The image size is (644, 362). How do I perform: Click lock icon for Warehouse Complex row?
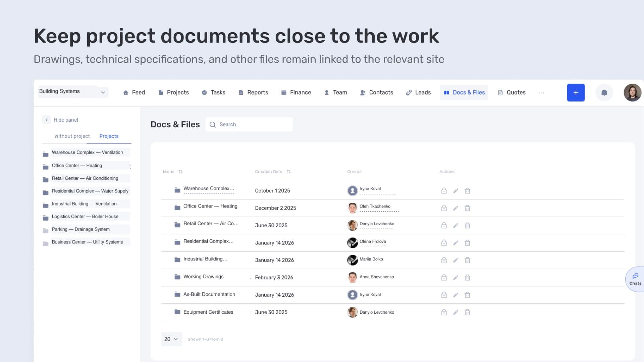(x=444, y=191)
